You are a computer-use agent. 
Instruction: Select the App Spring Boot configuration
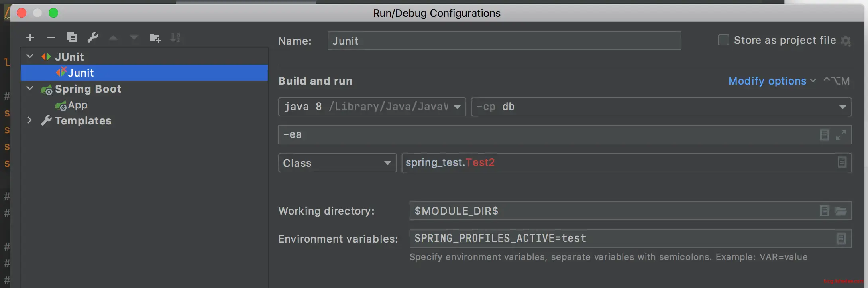pos(77,105)
